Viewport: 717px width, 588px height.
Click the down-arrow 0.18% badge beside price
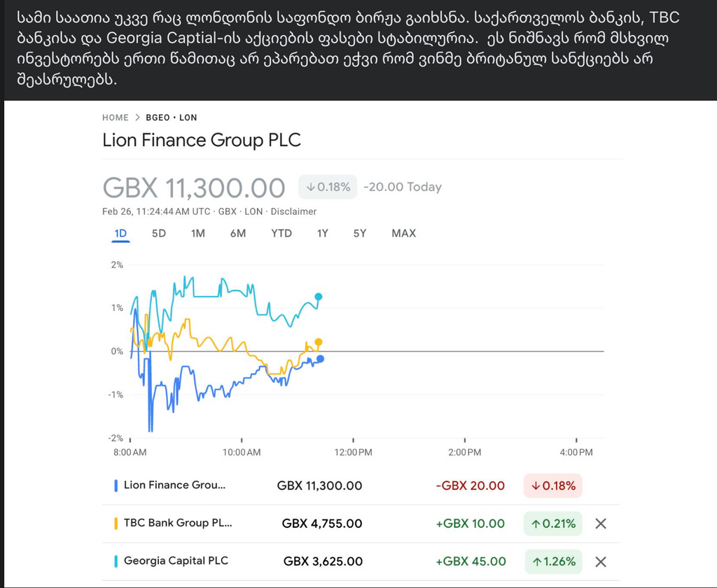pos(328,187)
